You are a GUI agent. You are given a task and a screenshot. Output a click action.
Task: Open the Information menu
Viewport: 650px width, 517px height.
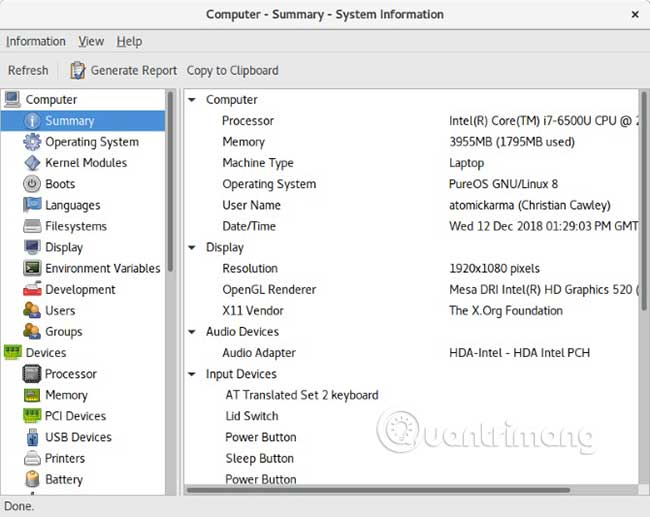[36, 41]
